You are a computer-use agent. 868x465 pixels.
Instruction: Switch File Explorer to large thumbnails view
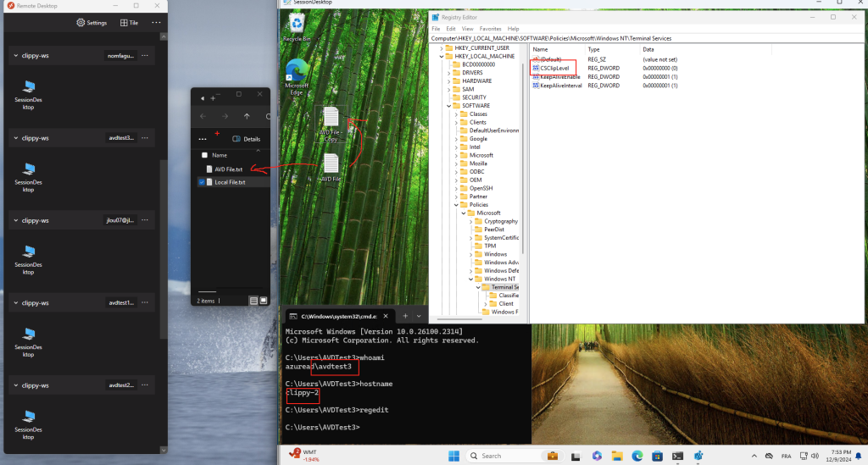[x=264, y=301]
